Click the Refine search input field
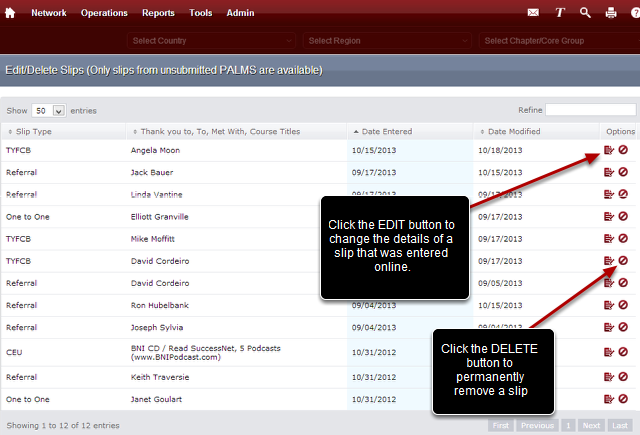This screenshot has width=640, height=435. point(590,110)
